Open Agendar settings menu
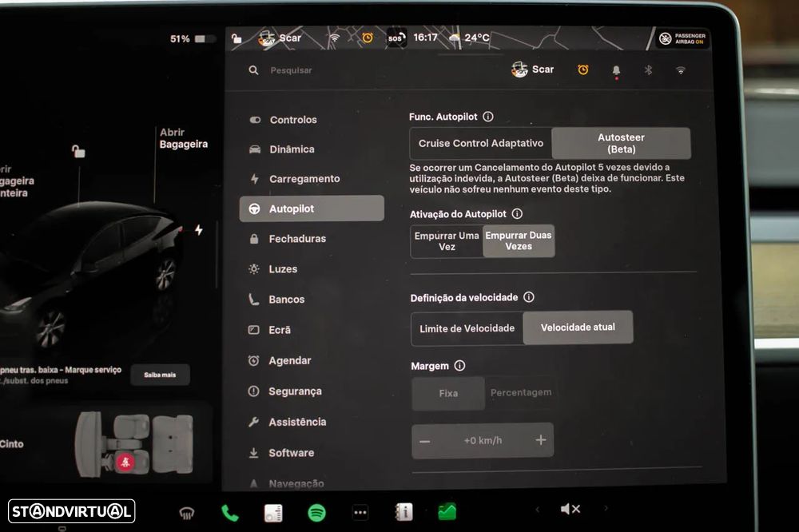This screenshot has width=799, height=532. pos(312,360)
